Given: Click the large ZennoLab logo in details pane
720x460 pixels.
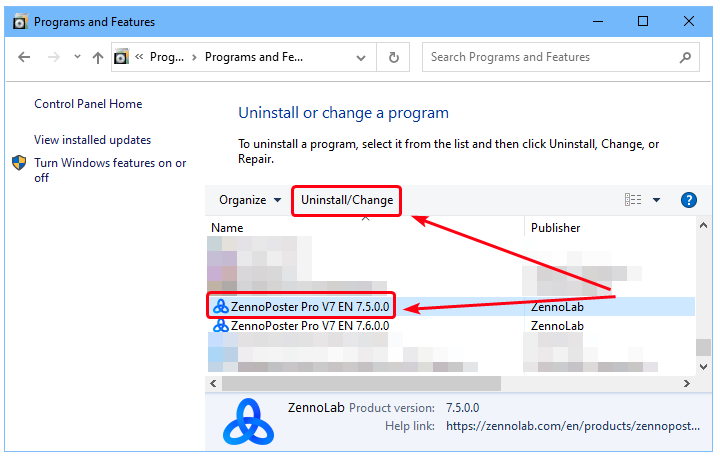Looking at the screenshot, I should (x=247, y=423).
